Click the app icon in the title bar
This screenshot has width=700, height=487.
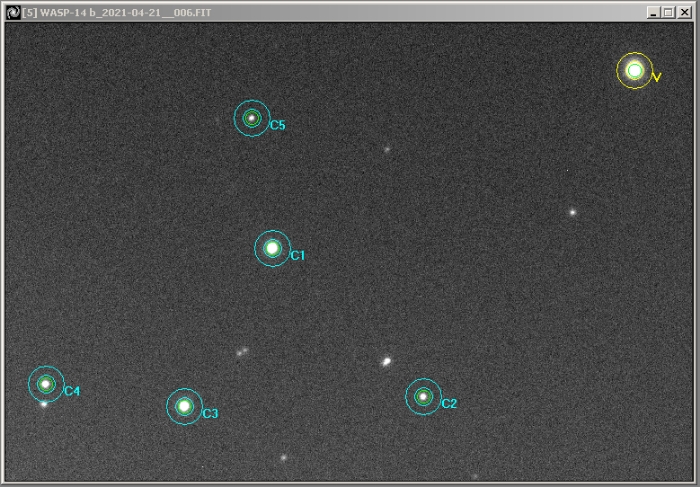pos(12,11)
